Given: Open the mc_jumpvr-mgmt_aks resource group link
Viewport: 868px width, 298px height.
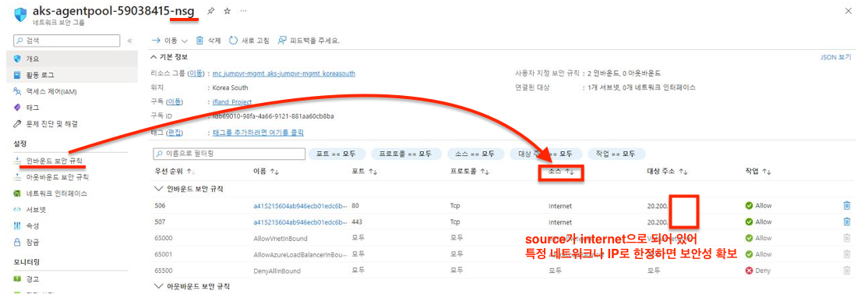Looking at the screenshot, I should (x=284, y=73).
